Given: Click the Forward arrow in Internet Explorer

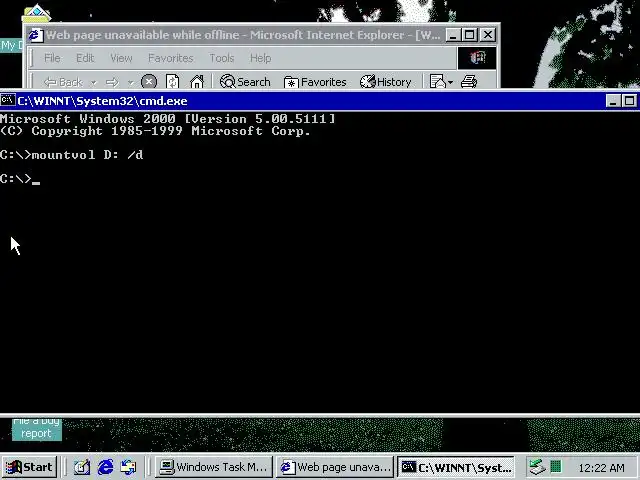Looking at the screenshot, I should click(112, 82).
